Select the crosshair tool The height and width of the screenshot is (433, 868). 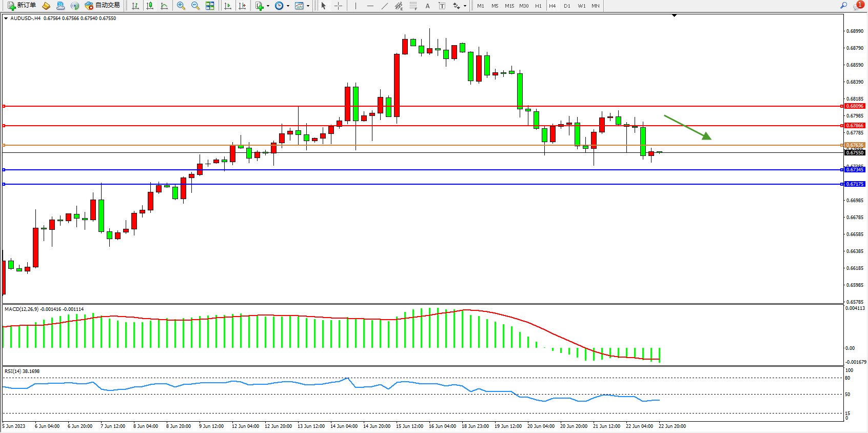tap(338, 6)
